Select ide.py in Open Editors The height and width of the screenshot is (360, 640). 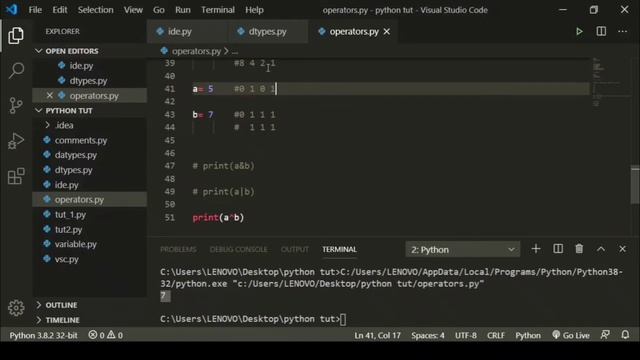pyautogui.click(x=89, y=66)
